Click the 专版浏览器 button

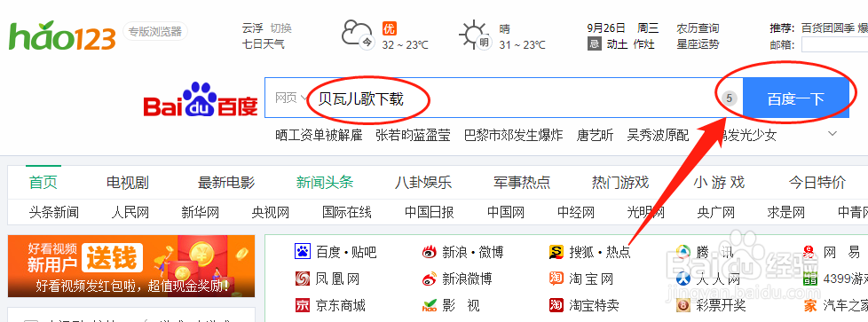[155, 32]
